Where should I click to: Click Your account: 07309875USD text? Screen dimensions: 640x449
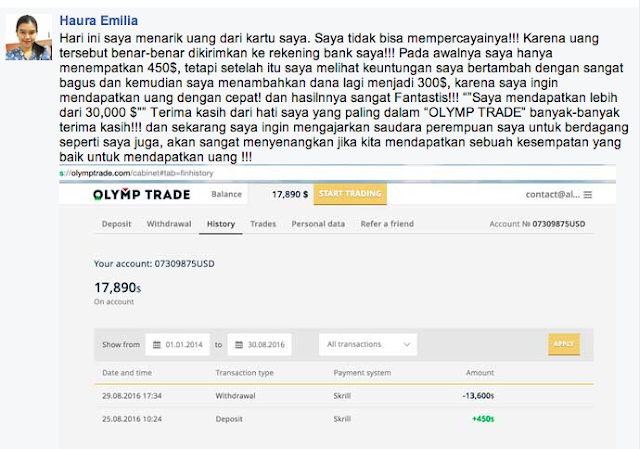(154, 264)
